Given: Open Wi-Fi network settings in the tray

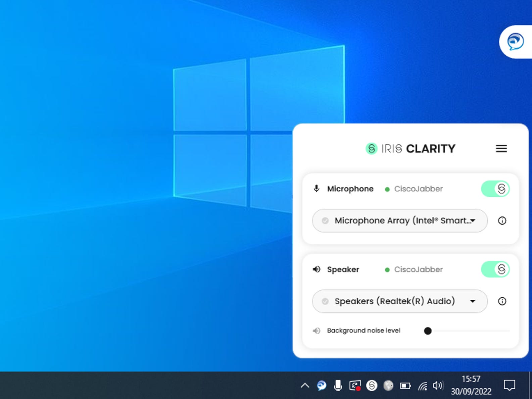Looking at the screenshot, I should pyautogui.click(x=422, y=386).
